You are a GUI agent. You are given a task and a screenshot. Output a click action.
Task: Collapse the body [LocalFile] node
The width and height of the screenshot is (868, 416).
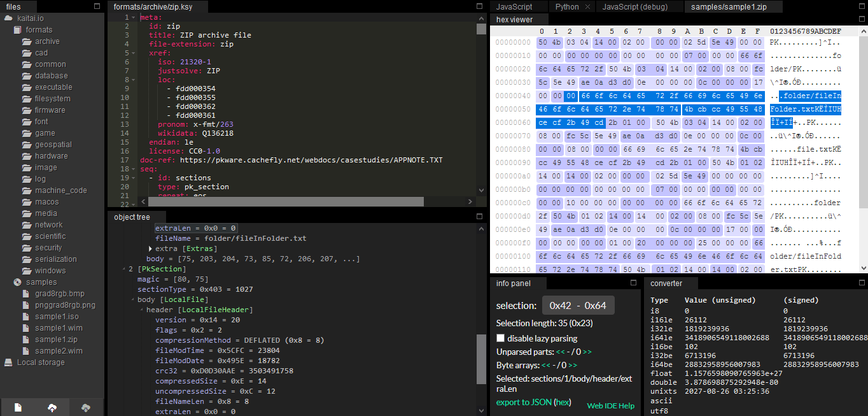click(x=132, y=300)
